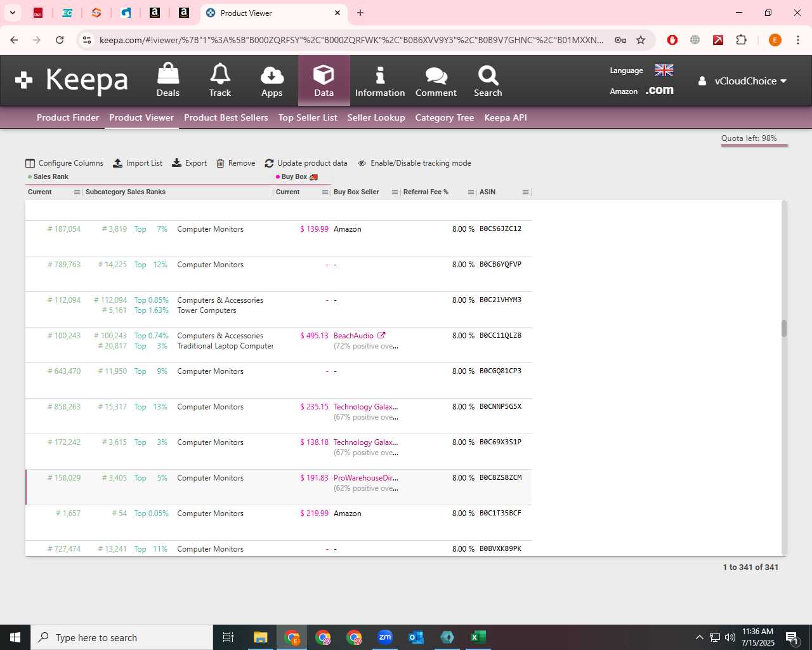This screenshot has height=650, width=812.
Task: Click the Configure Columns button
Action: tap(64, 163)
